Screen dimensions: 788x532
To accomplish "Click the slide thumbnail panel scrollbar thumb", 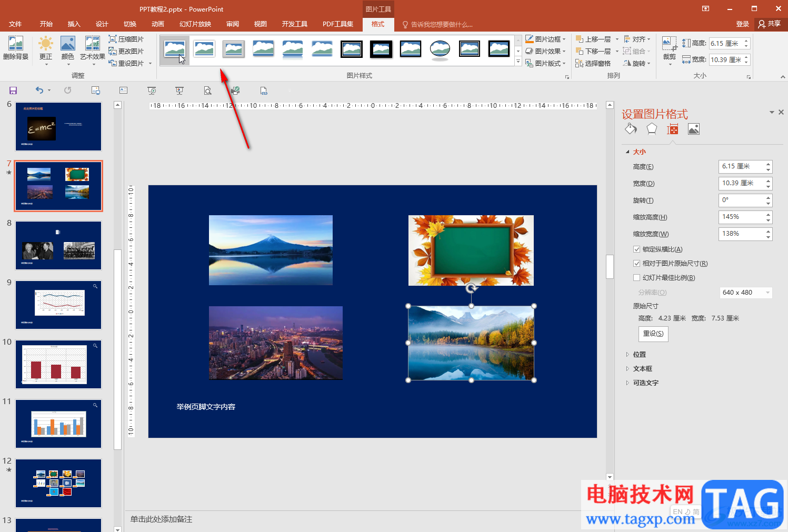I will 118,350.
